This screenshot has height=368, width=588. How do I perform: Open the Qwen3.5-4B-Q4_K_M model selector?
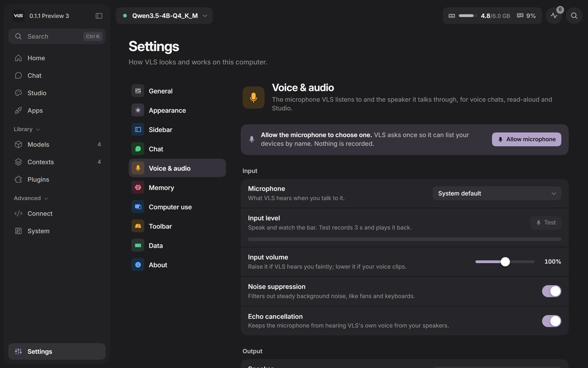point(164,16)
